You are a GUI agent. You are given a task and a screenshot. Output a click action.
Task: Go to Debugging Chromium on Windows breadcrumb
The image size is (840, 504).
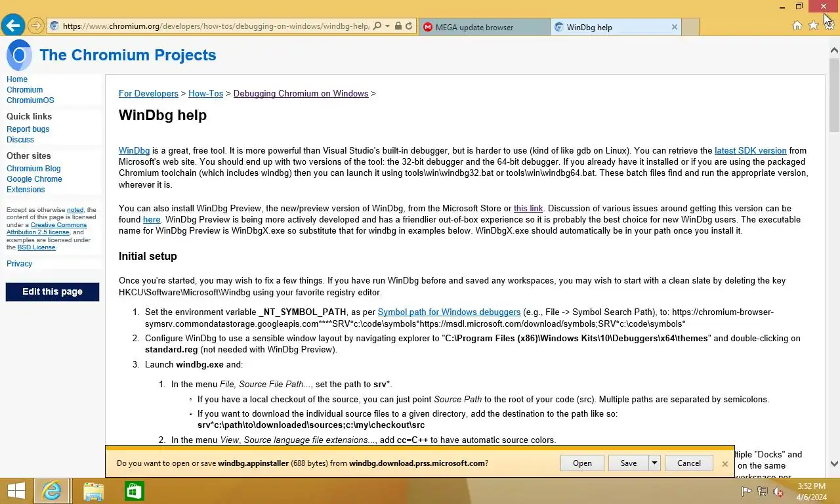(301, 94)
